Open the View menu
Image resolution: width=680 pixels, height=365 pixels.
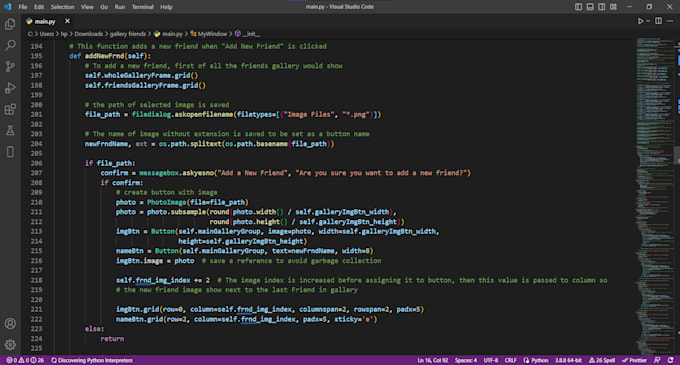(87, 7)
